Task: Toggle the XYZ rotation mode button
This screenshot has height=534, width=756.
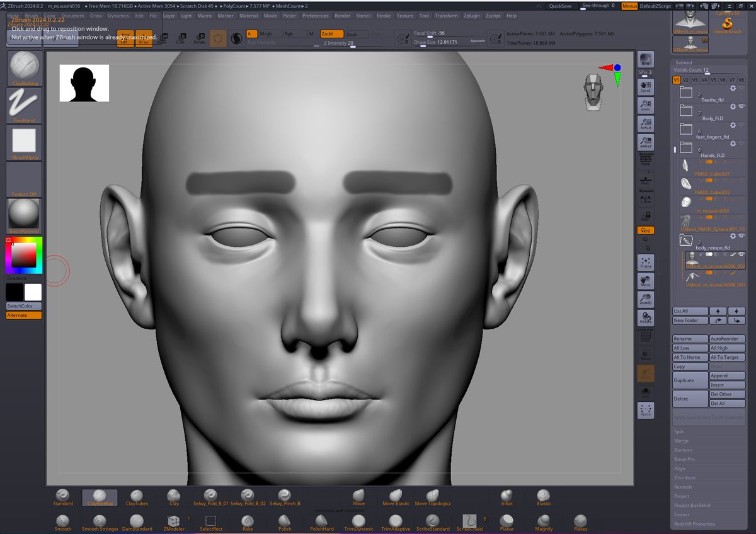Action: [646, 230]
